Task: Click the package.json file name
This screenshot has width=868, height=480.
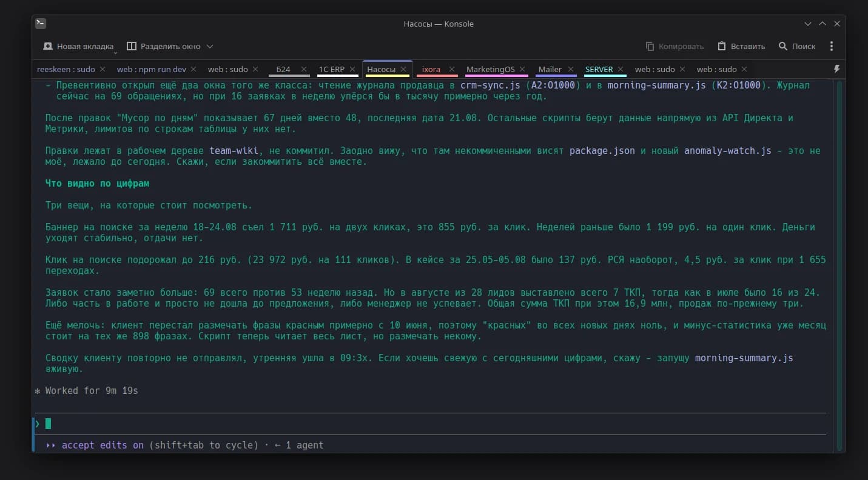Action: (x=602, y=150)
